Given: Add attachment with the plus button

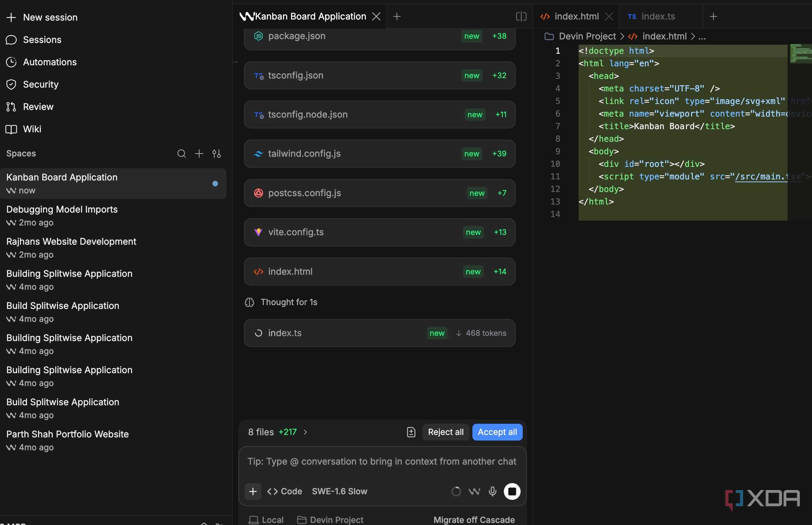Looking at the screenshot, I should (253, 491).
